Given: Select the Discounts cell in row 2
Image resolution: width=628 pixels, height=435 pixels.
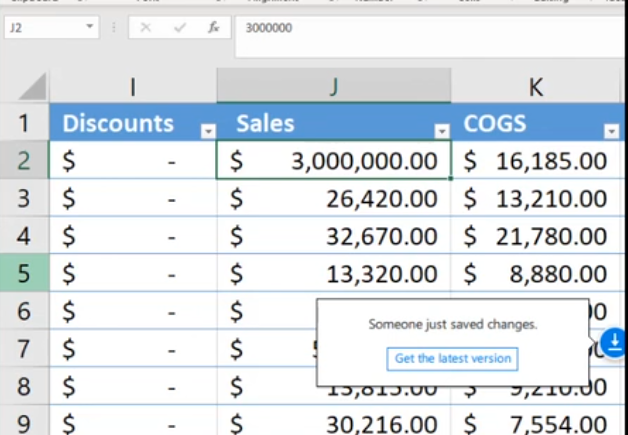Looking at the screenshot, I should coord(133,160).
